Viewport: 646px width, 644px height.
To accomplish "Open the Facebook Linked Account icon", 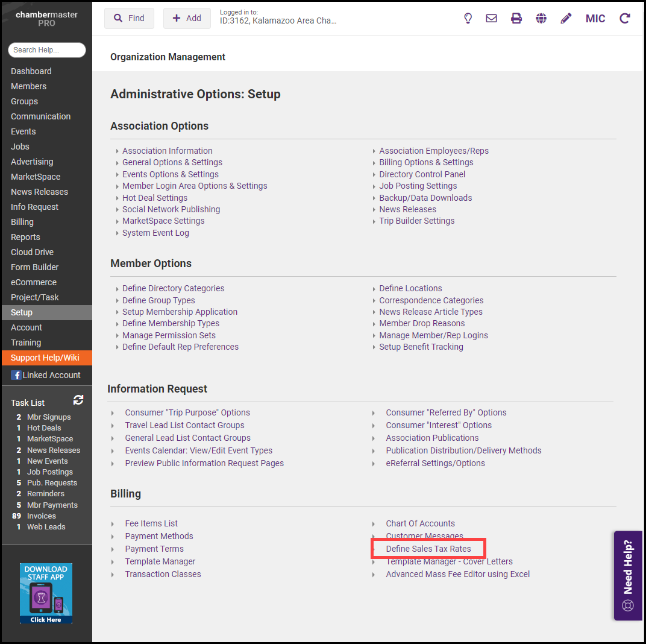I will pos(16,375).
